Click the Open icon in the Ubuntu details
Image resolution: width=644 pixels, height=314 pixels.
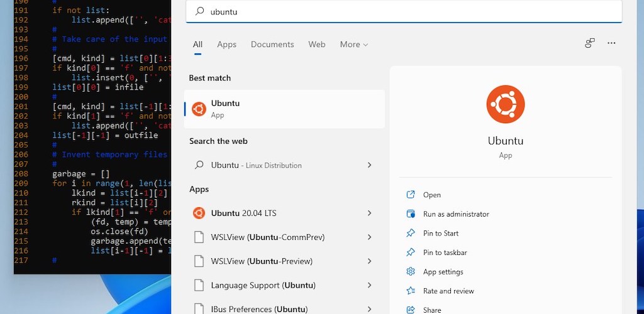(x=411, y=195)
